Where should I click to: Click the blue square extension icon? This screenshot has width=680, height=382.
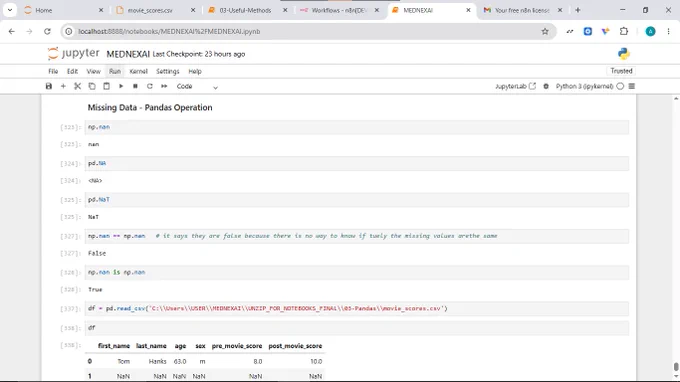[588, 31]
